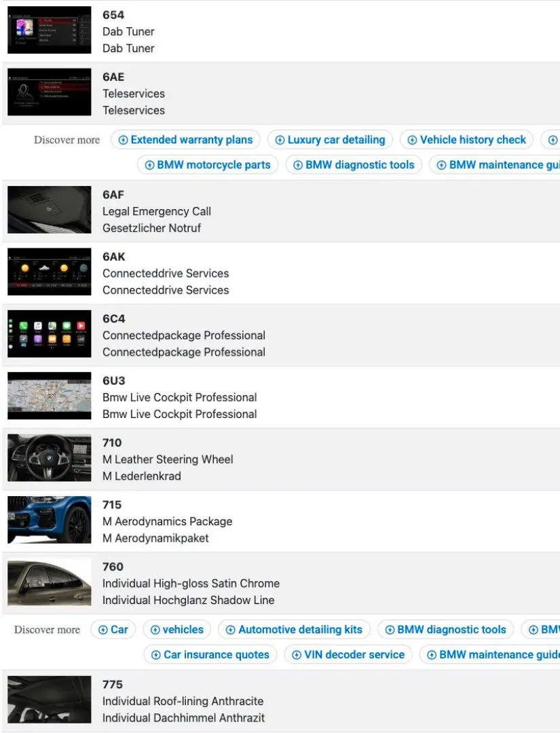Click the Extended warranty plans link
This screenshot has width=560, height=733.
[x=185, y=140]
